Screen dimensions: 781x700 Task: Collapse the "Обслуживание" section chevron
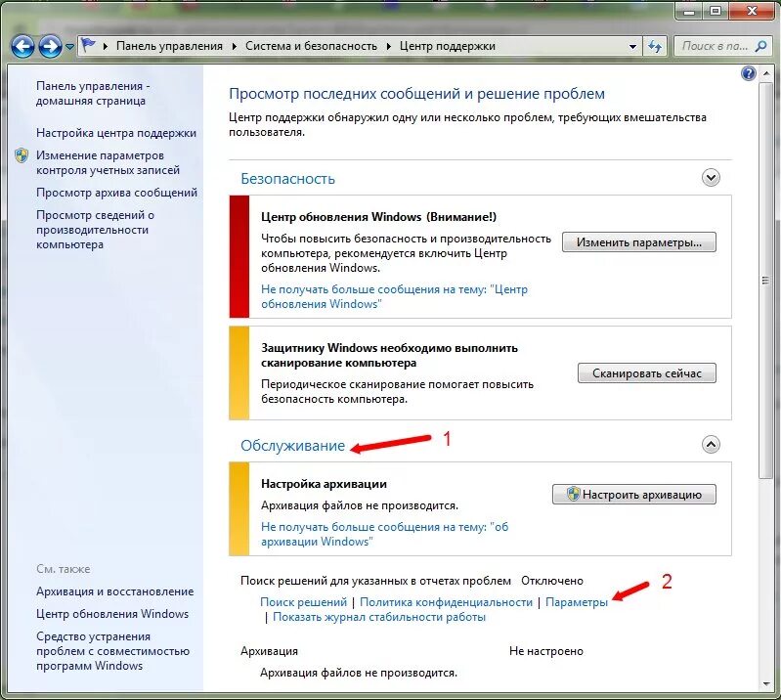(x=711, y=444)
